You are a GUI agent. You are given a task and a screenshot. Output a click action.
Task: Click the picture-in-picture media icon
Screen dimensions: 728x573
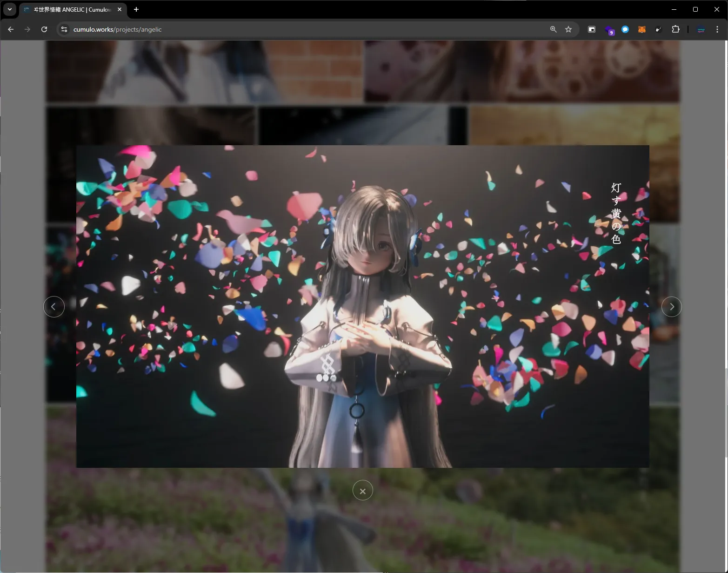pyautogui.click(x=592, y=29)
